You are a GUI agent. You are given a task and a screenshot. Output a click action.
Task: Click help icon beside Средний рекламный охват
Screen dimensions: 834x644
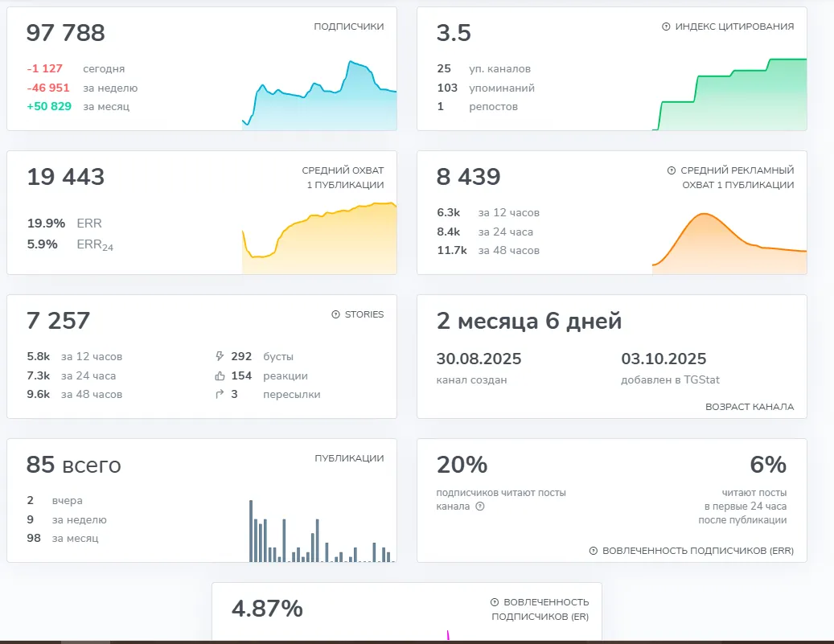click(672, 170)
